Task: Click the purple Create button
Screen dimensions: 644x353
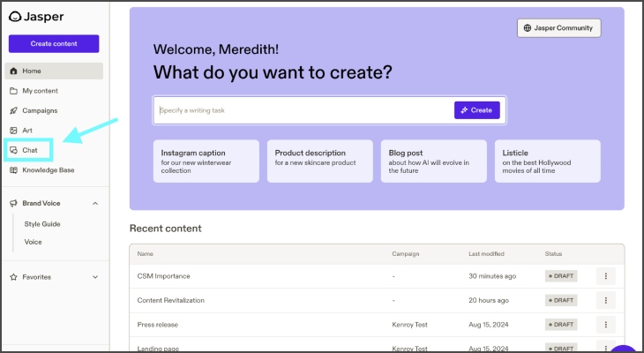Action: [476, 110]
